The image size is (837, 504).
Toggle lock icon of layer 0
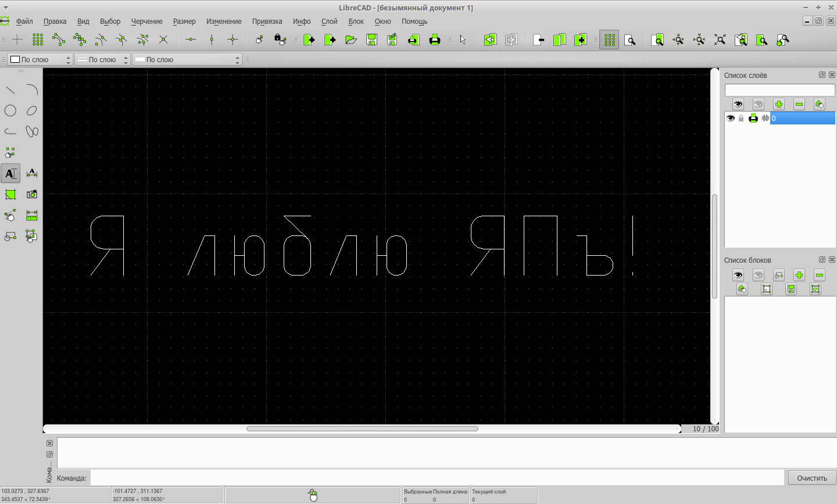(741, 118)
